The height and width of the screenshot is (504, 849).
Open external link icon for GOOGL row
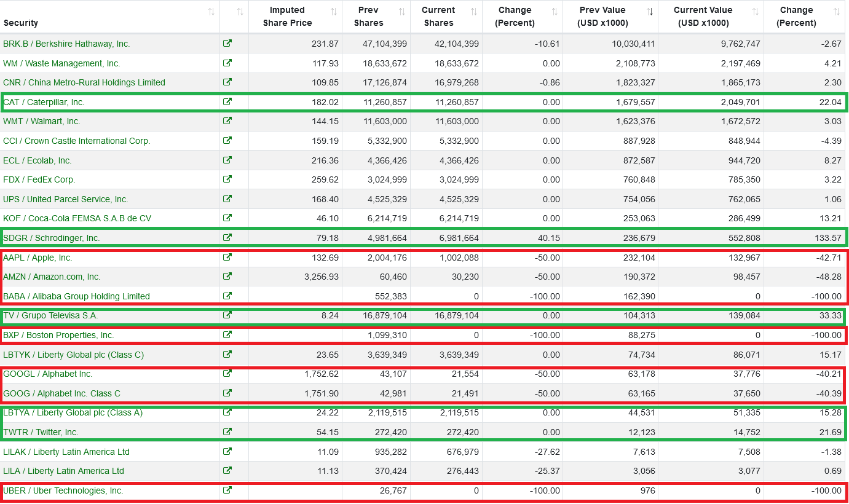(227, 373)
